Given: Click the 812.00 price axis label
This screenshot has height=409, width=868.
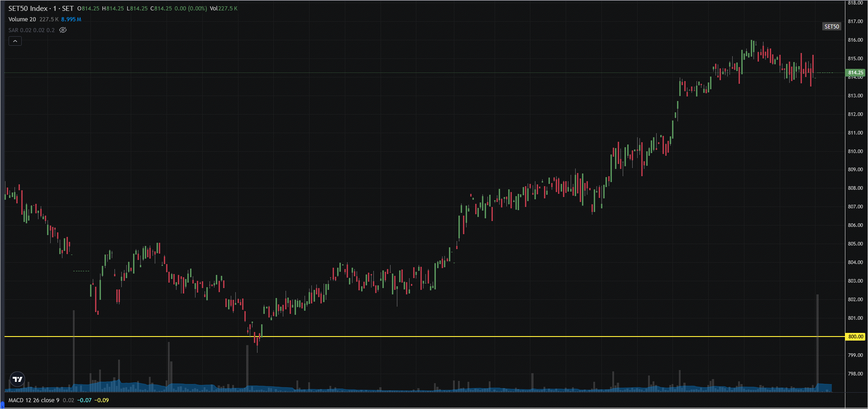Looking at the screenshot, I should [855, 114].
